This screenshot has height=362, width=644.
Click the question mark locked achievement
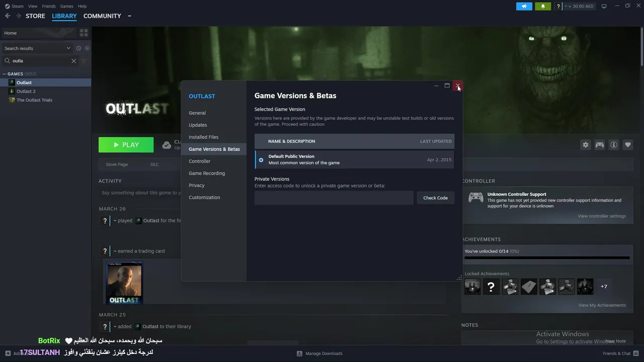tap(491, 287)
